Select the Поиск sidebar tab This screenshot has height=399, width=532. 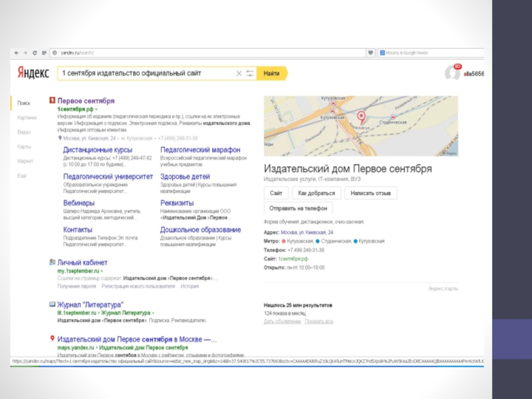24,103
